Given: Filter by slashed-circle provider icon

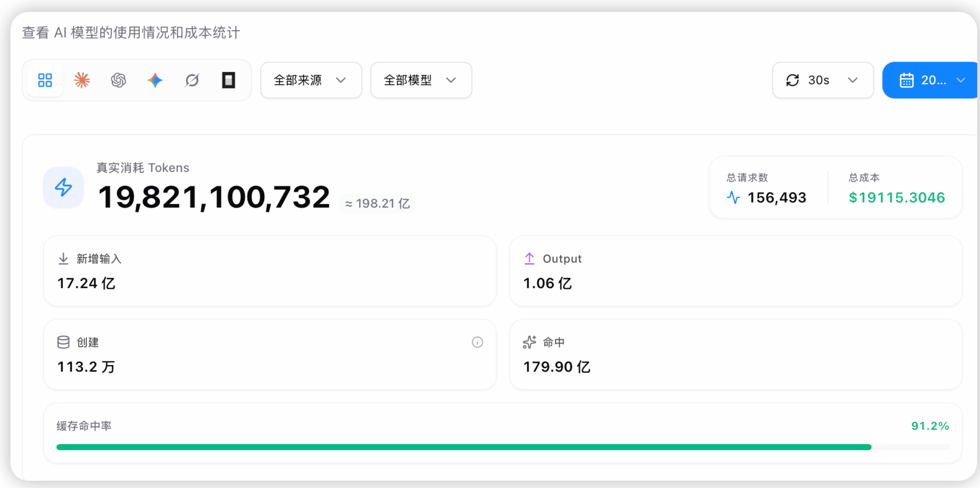Looking at the screenshot, I should coord(192,80).
